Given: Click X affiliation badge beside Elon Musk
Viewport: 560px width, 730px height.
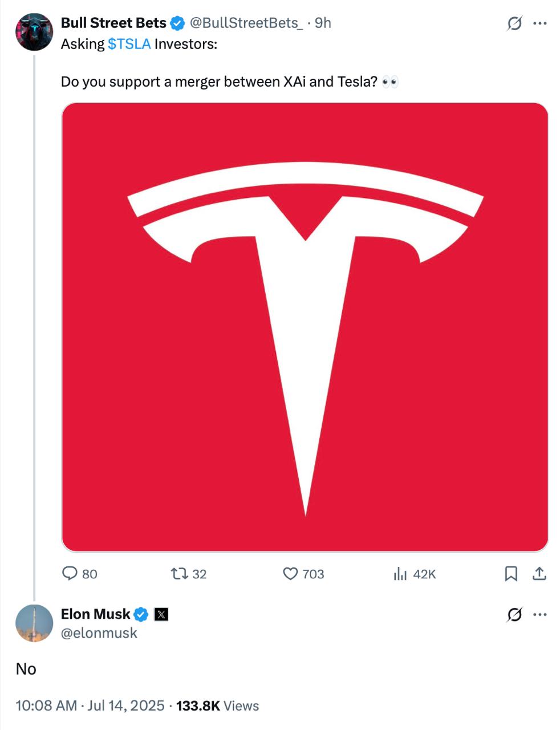Looking at the screenshot, I should (161, 615).
